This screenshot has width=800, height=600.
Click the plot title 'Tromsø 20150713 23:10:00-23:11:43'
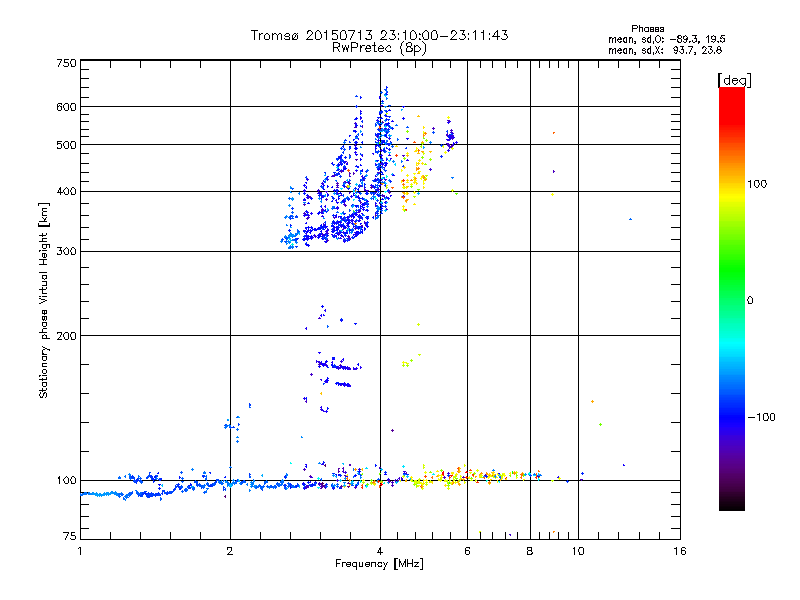click(x=379, y=35)
